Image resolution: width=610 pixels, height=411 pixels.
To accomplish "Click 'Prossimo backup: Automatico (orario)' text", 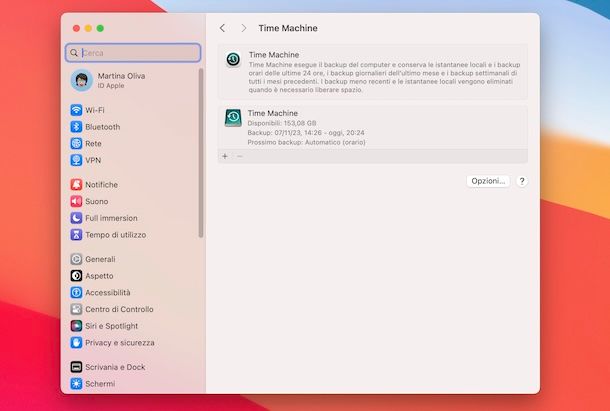I will [307, 142].
